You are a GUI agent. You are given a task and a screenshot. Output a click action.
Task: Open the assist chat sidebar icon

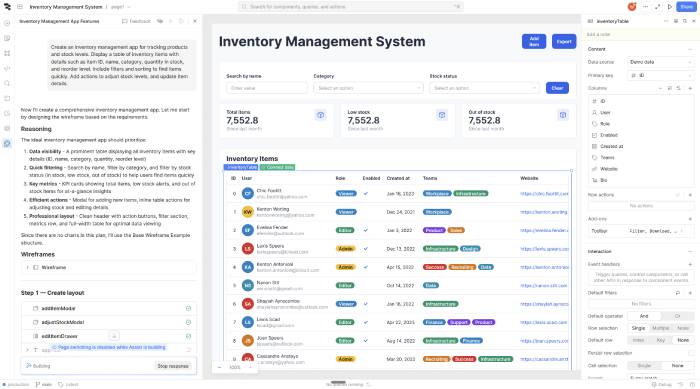[7, 143]
